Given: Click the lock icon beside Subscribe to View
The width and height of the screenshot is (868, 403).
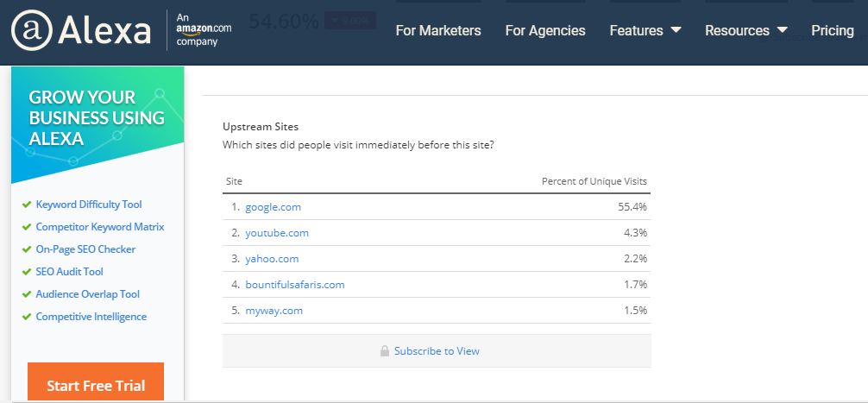Looking at the screenshot, I should coord(385,351).
